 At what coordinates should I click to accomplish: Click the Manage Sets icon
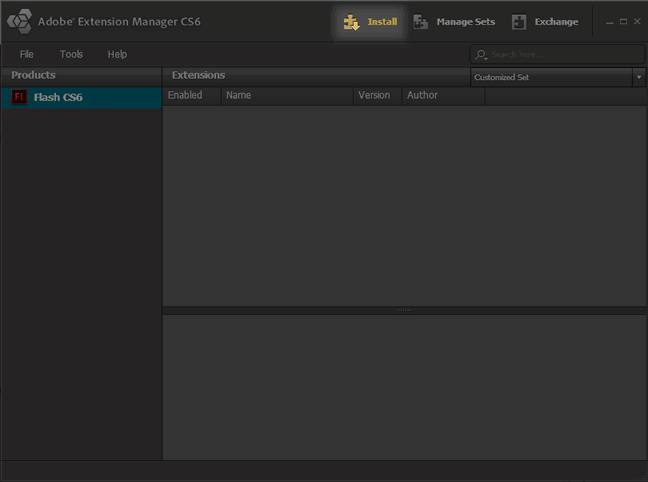tap(421, 22)
